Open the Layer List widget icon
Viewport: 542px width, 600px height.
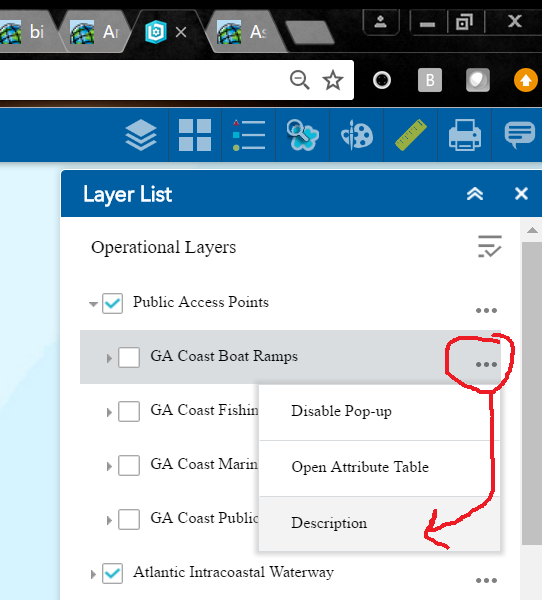[x=141, y=135]
